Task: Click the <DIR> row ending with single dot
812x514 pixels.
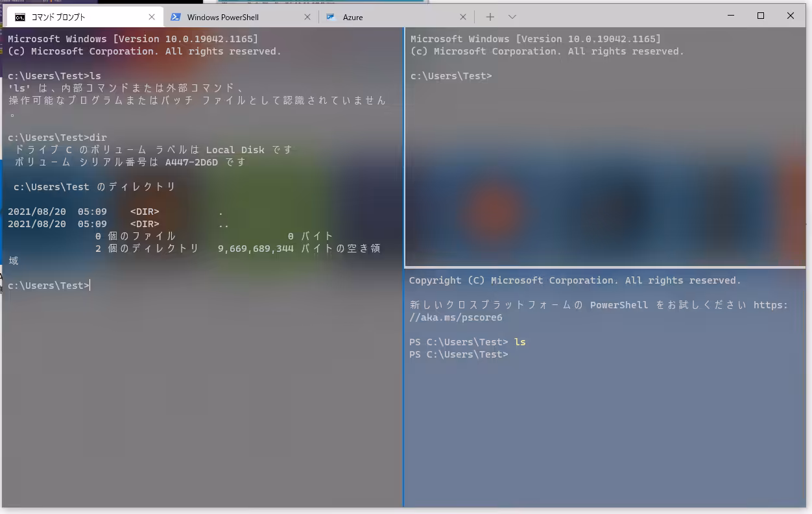Action: tap(115, 212)
